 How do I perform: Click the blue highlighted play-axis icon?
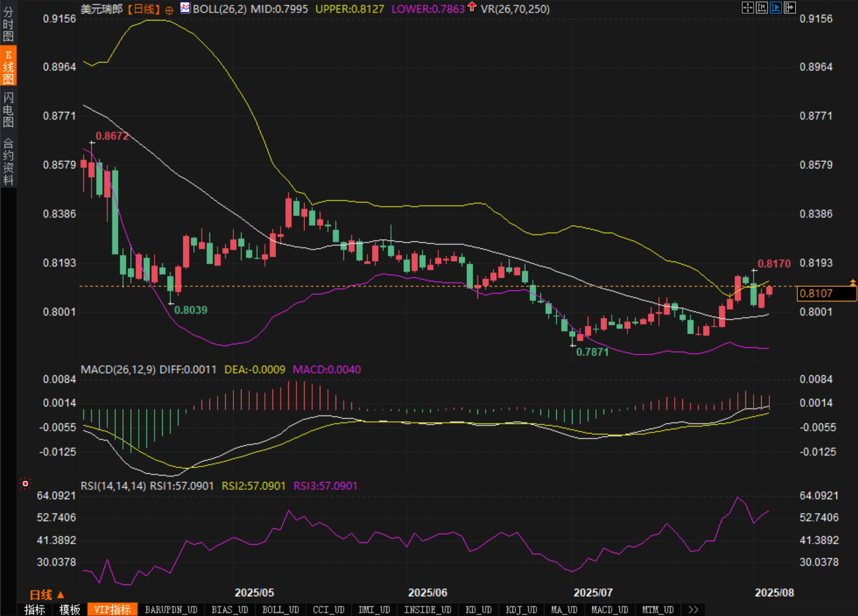point(775,8)
